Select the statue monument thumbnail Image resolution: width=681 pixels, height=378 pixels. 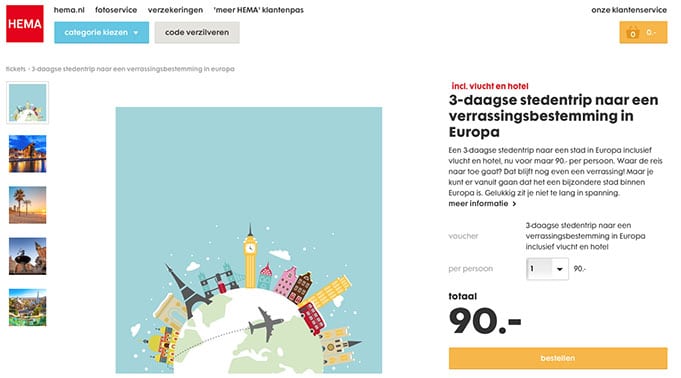[x=27, y=256]
